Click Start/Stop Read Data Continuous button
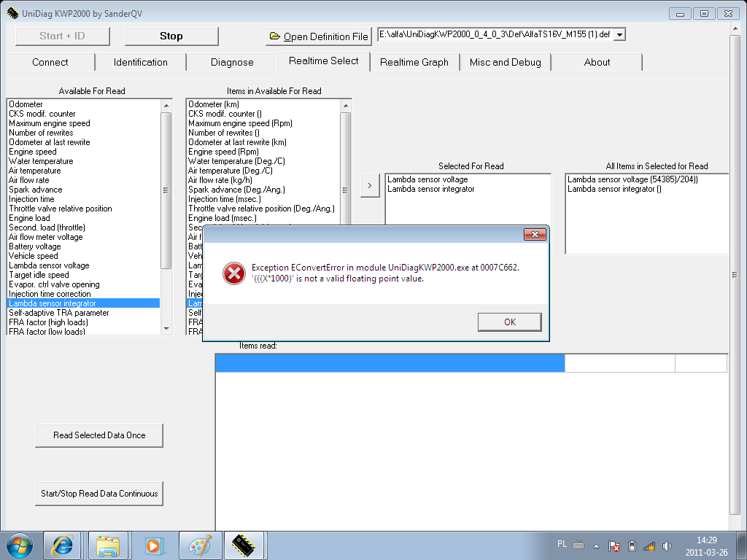Viewport: 747px width, 560px height. [x=99, y=494]
